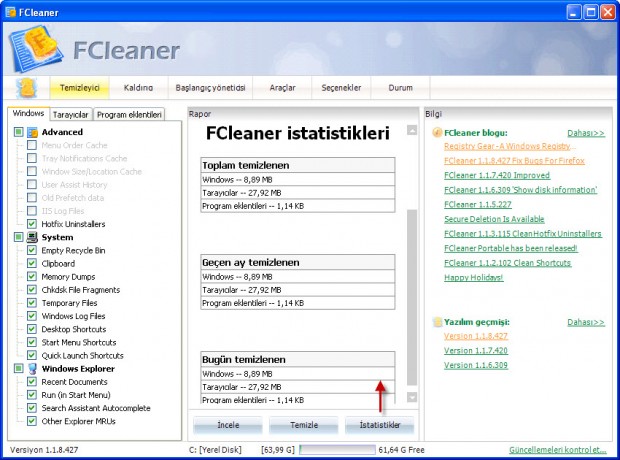Toggle the Windows Explorer group checkbox

(x=19, y=368)
